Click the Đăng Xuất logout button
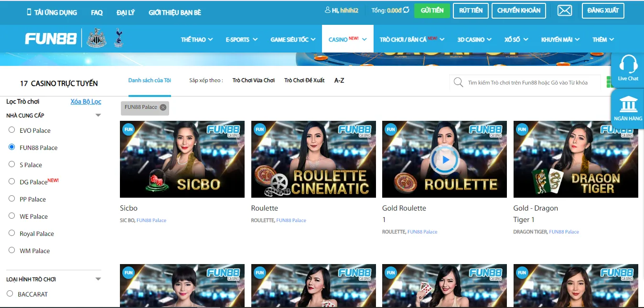Viewport: 644px width, 308px height. [603, 11]
